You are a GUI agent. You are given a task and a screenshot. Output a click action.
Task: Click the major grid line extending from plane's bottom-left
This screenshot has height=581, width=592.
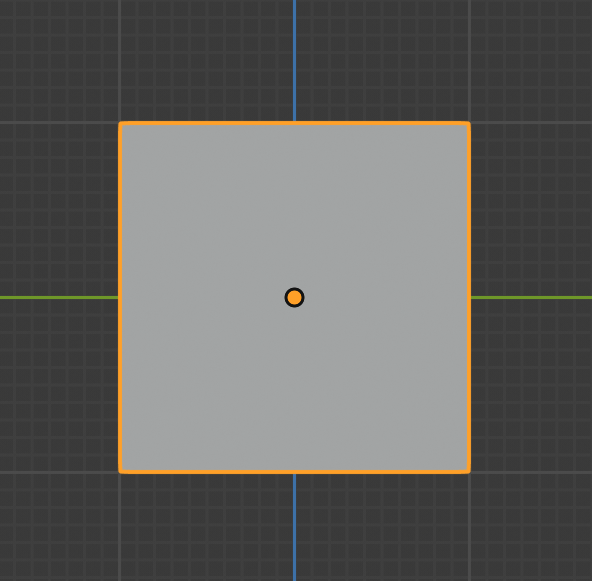[59, 472]
